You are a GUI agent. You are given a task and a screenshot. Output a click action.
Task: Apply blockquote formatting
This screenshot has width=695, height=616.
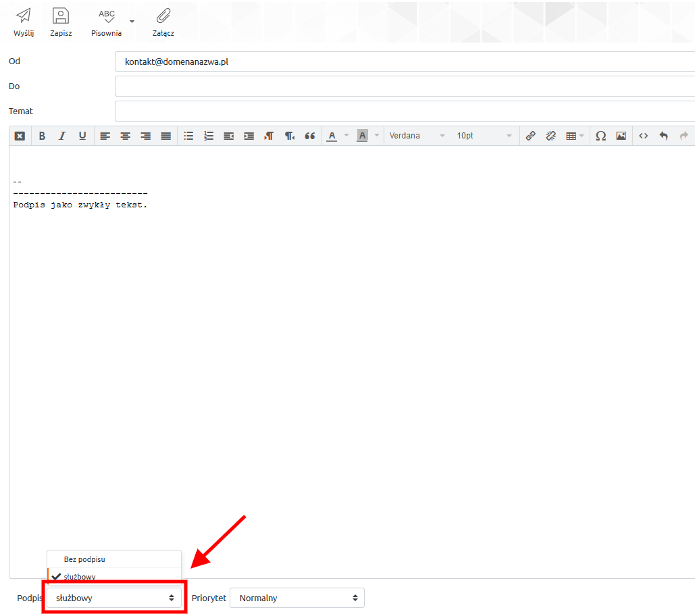pyautogui.click(x=310, y=136)
